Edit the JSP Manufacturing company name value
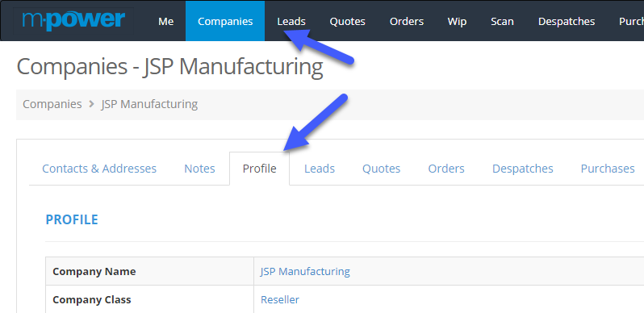 point(305,272)
